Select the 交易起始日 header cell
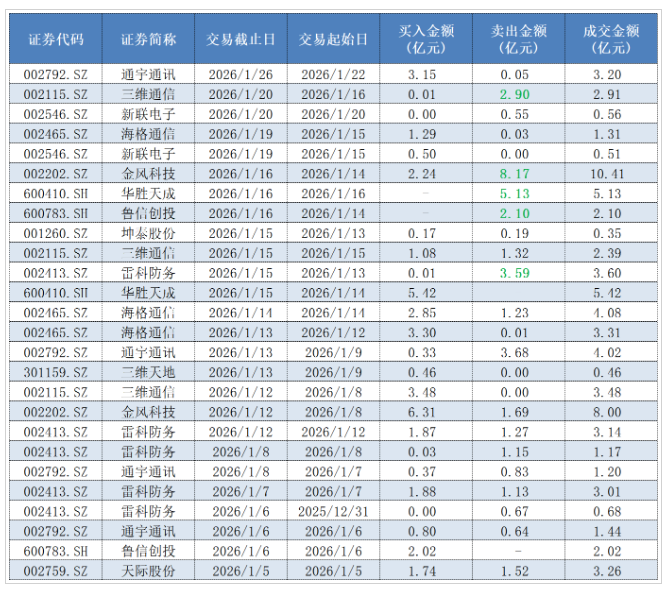668x591 pixels. click(x=333, y=40)
